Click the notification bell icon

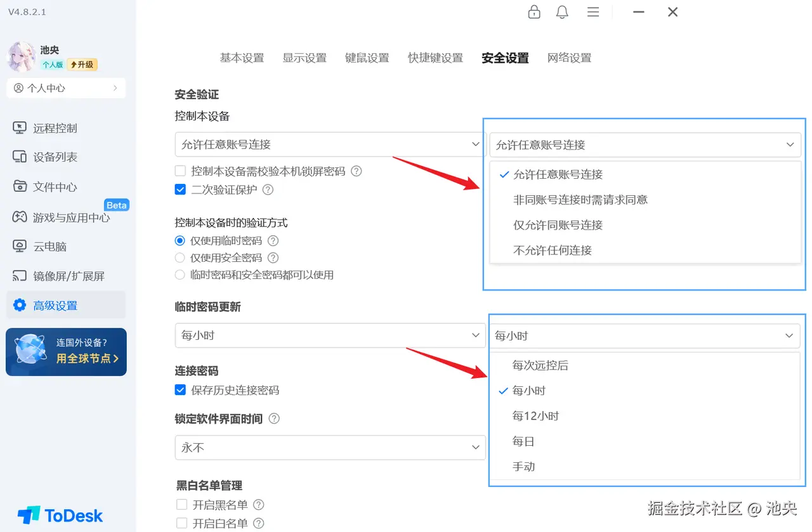tap(562, 11)
